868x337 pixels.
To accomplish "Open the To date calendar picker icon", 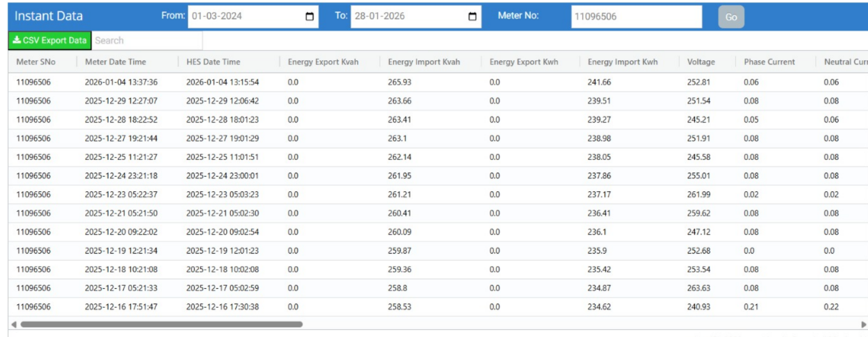I will tap(473, 16).
